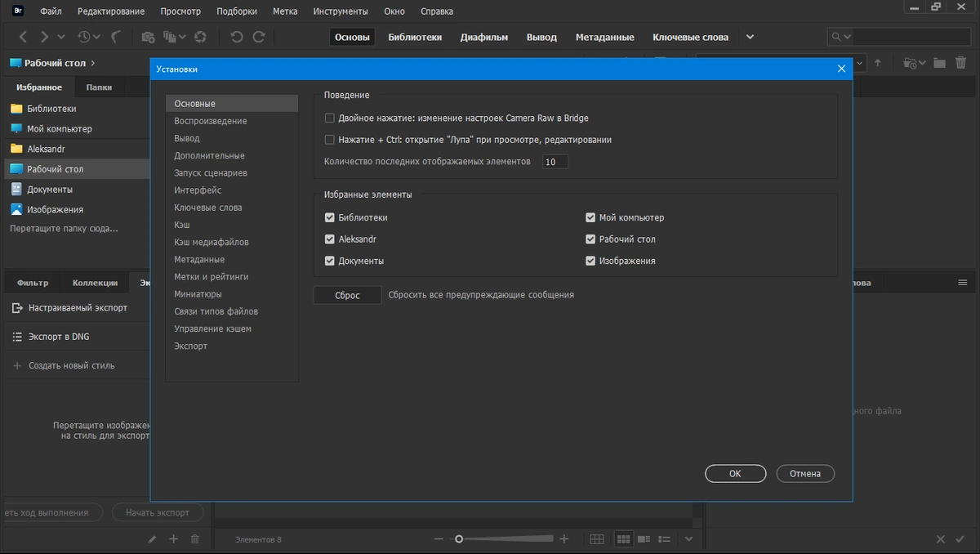Screen dimensions: 980x554
Task: Click the plus add preset icon
Action: pyautogui.click(x=173, y=539)
